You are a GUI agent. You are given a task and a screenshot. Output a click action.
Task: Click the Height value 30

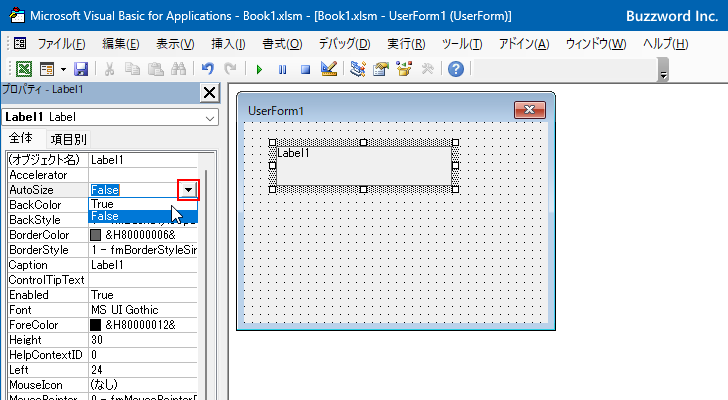point(143,340)
